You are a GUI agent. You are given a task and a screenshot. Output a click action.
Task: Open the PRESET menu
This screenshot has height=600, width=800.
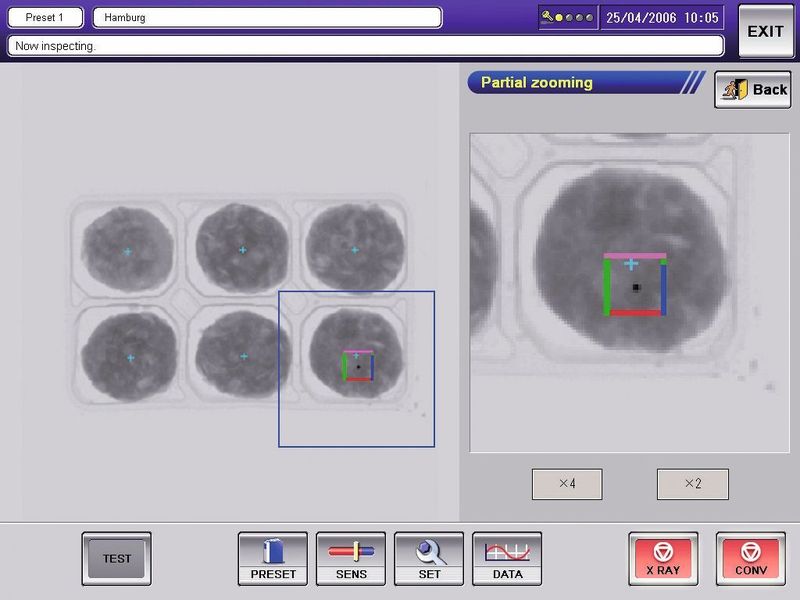click(273, 559)
